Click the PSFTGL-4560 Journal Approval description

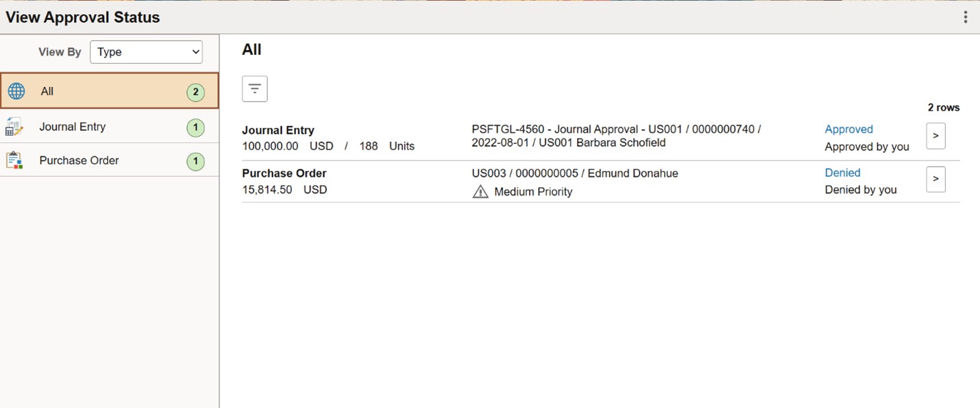[x=615, y=136]
